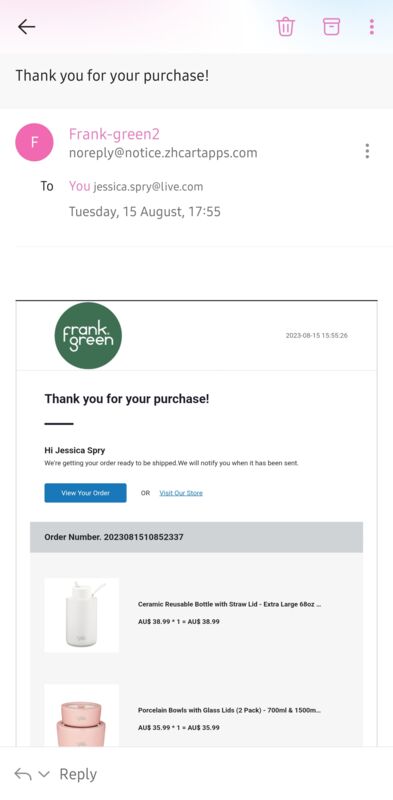This screenshot has width=393, height=800.
Task: Tap the frank green logo
Action: (x=88, y=335)
